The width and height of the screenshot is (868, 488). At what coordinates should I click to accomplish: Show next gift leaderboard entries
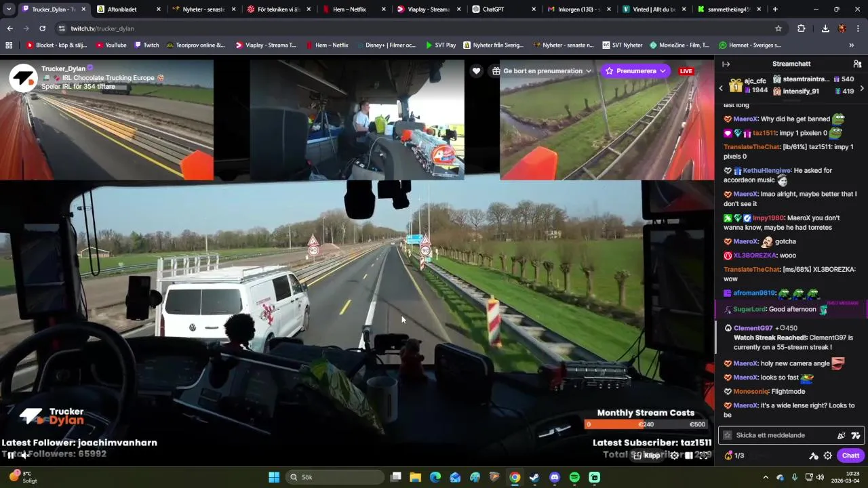tap(862, 88)
